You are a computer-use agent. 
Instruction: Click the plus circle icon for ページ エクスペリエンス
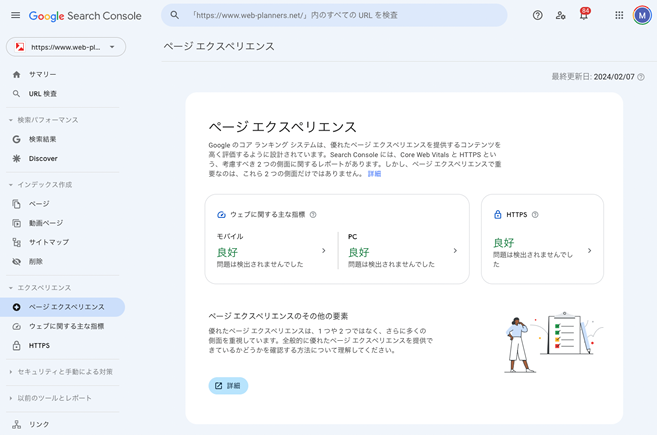(x=16, y=307)
